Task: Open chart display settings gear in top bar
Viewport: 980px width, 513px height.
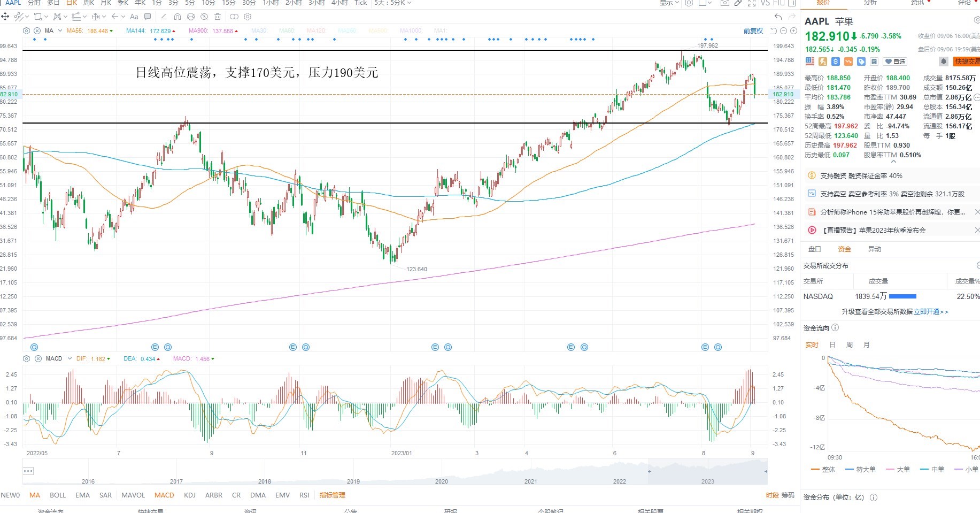Action: pyautogui.click(x=689, y=3)
